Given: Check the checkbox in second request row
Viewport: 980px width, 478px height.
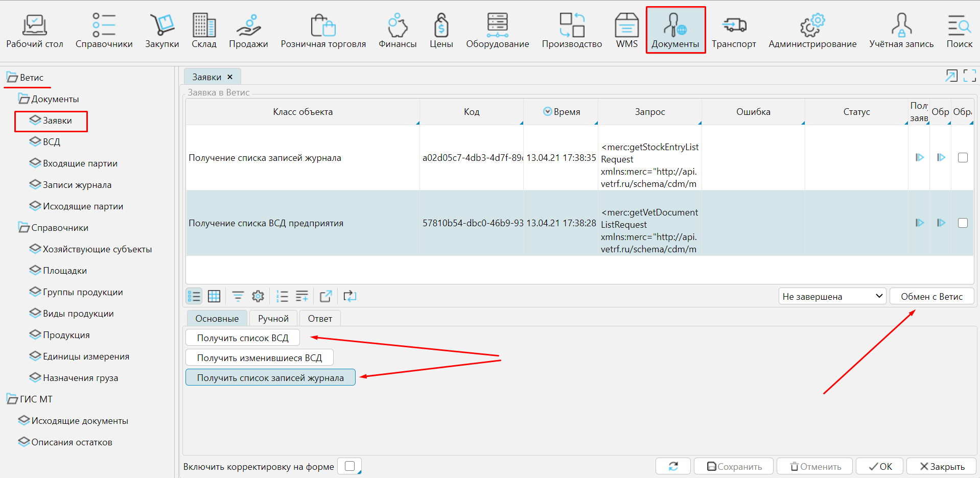Looking at the screenshot, I should (963, 223).
